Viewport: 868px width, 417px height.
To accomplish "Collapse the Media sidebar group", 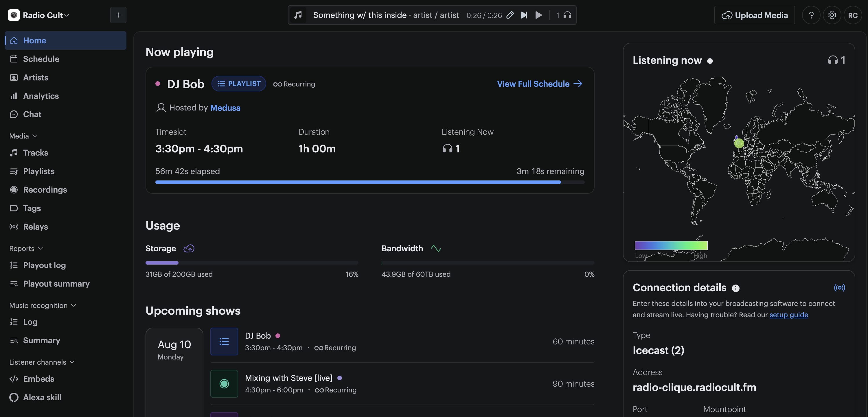I will click(23, 136).
